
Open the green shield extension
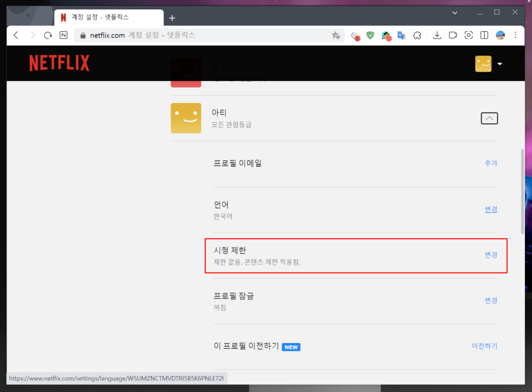[x=370, y=35]
